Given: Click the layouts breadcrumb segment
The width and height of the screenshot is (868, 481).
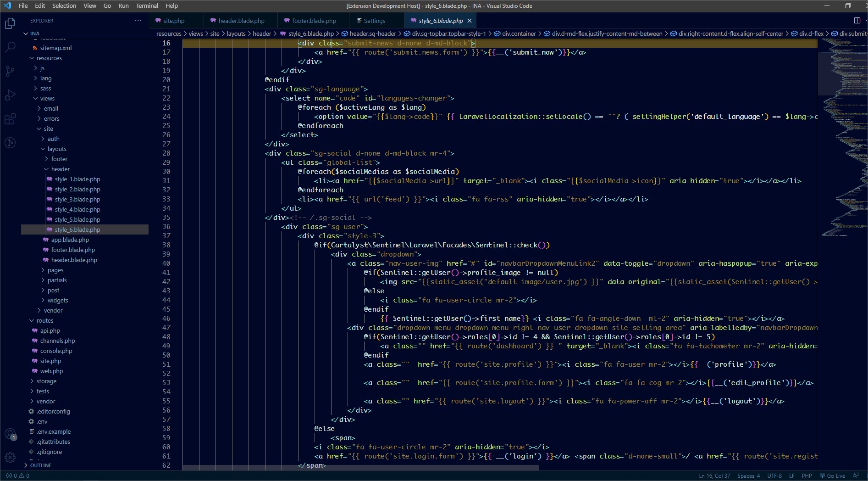Looking at the screenshot, I should (236, 34).
